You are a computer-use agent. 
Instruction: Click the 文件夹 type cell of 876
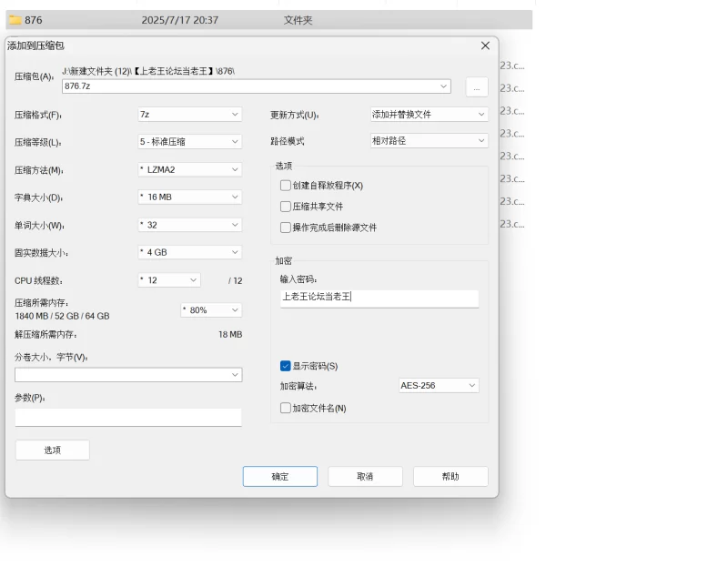(x=298, y=20)
